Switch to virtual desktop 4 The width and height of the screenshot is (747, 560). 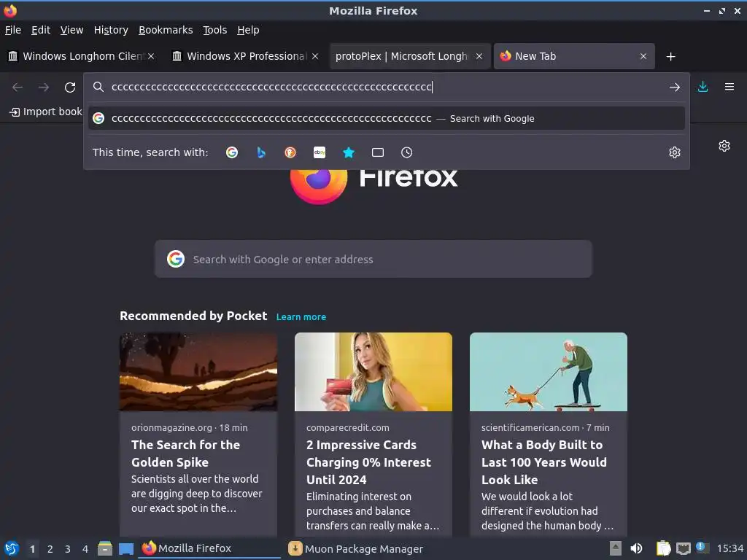[85, 549]
